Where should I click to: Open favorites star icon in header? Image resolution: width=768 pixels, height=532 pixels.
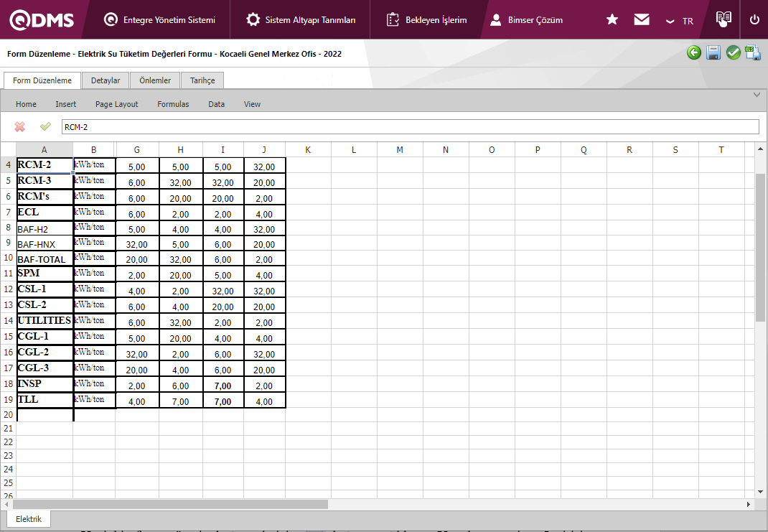point(612,19)
